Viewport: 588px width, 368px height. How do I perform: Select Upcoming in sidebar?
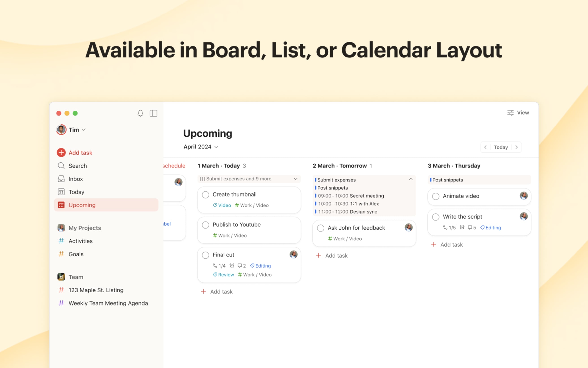(106, 205)
